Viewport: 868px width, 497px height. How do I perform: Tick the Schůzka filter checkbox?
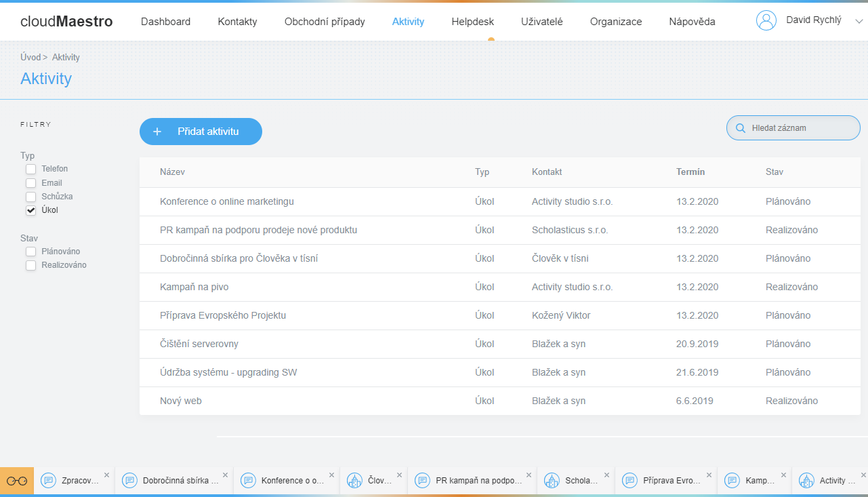(30, 197)
